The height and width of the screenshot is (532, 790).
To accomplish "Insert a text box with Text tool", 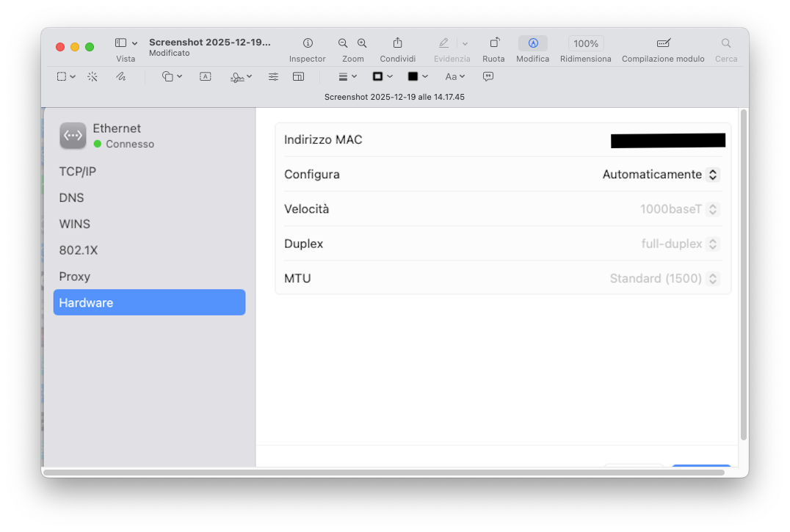I will click(205, 76).
